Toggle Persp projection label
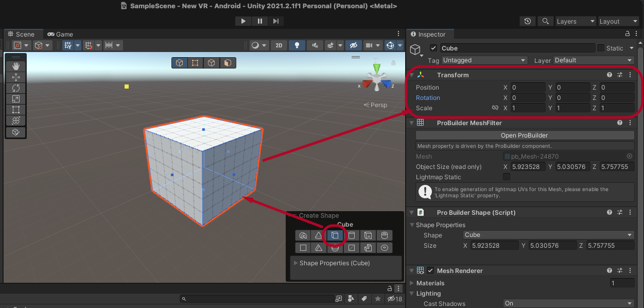This screenshot has height=308, width=644. [375, 105]
